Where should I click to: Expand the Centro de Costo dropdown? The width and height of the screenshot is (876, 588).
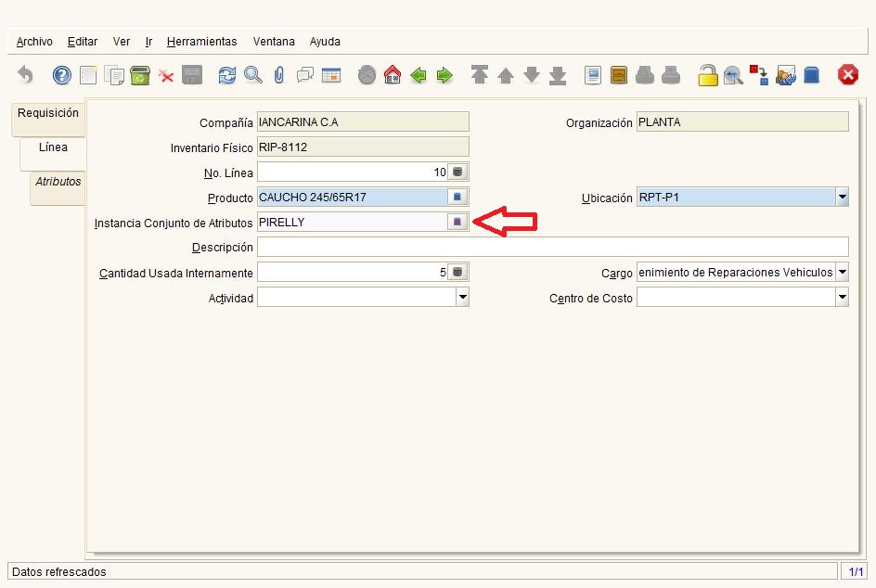click(842, 298)
